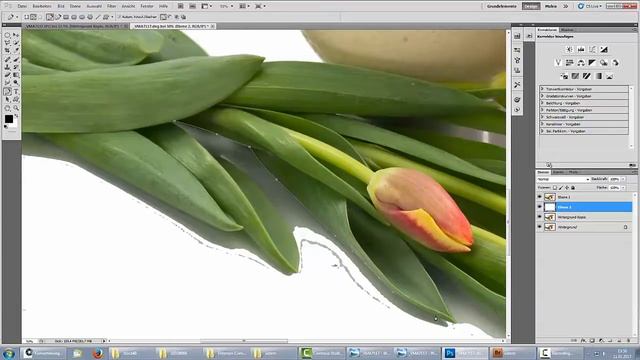Select the Eraser tool
The height and width of the screenshot is (360, 640).
click(x=7, y=75)
